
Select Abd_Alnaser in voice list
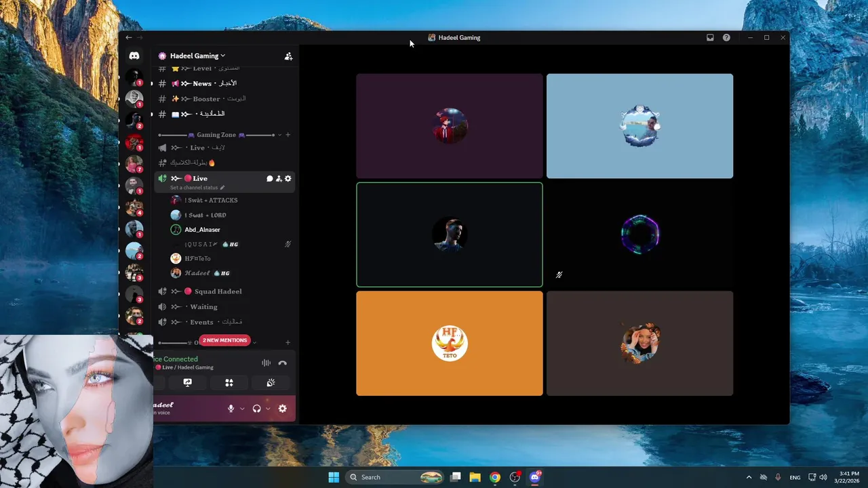click(x=231, y=230)
